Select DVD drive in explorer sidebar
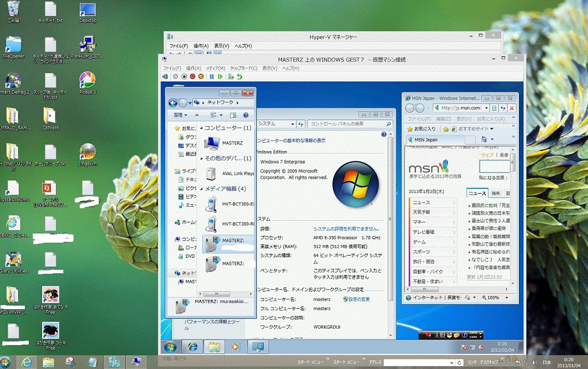Screen dimensions: 588x369 [186, 256]
